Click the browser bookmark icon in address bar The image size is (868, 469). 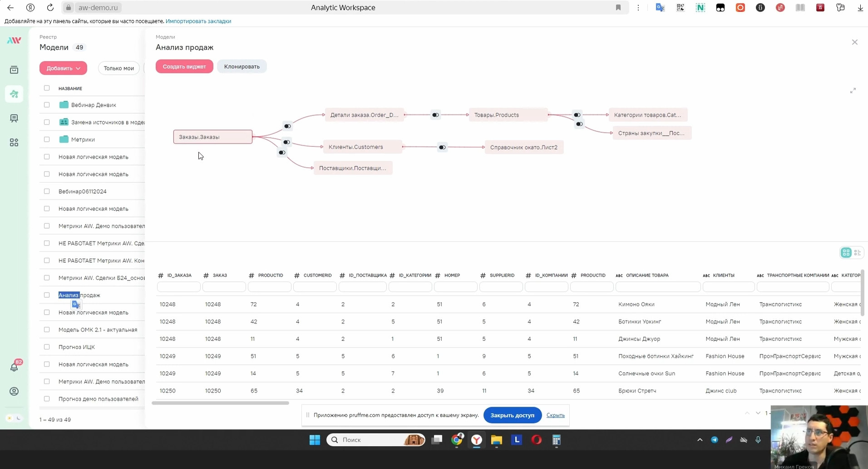click(x=618, y=7)
